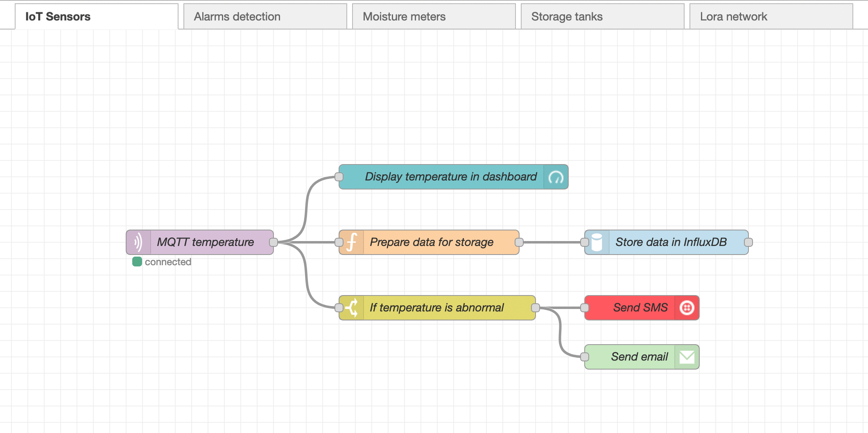Click the envelope icon on Send email node

[687, 357]
